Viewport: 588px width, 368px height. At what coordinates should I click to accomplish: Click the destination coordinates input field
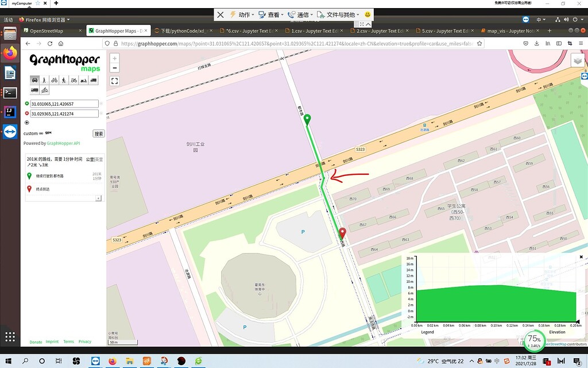point(65,113)
